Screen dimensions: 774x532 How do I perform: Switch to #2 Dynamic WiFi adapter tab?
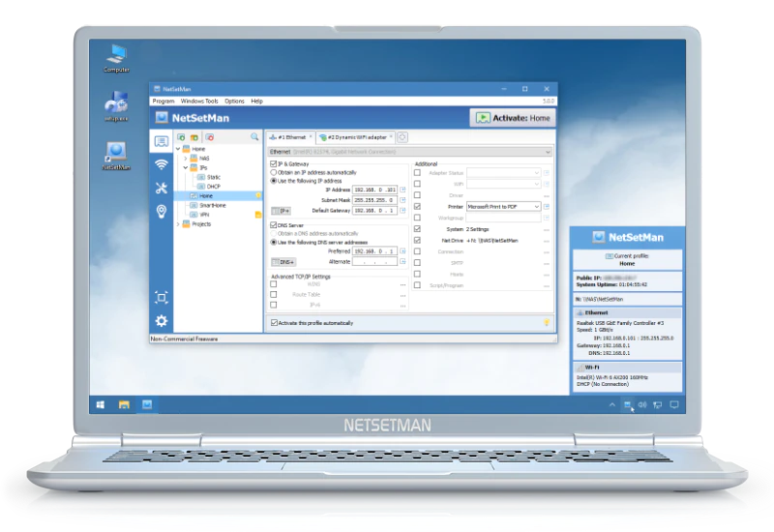(x=355, y=137)
